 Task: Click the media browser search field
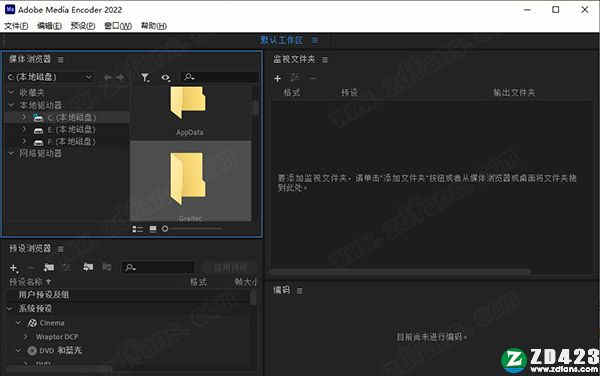click(x=220, y=77)
